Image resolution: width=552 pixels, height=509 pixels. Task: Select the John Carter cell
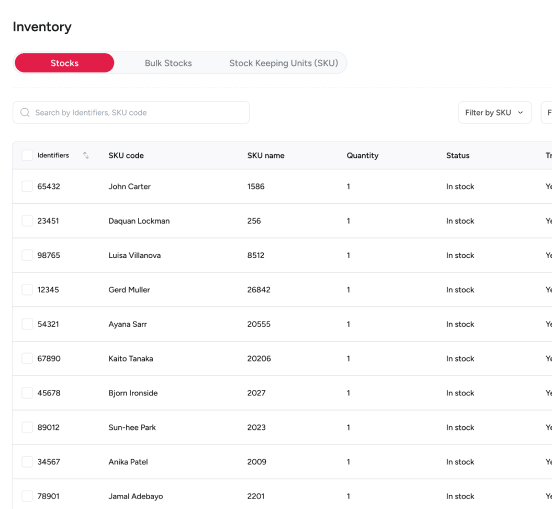(x=129, y=186)
